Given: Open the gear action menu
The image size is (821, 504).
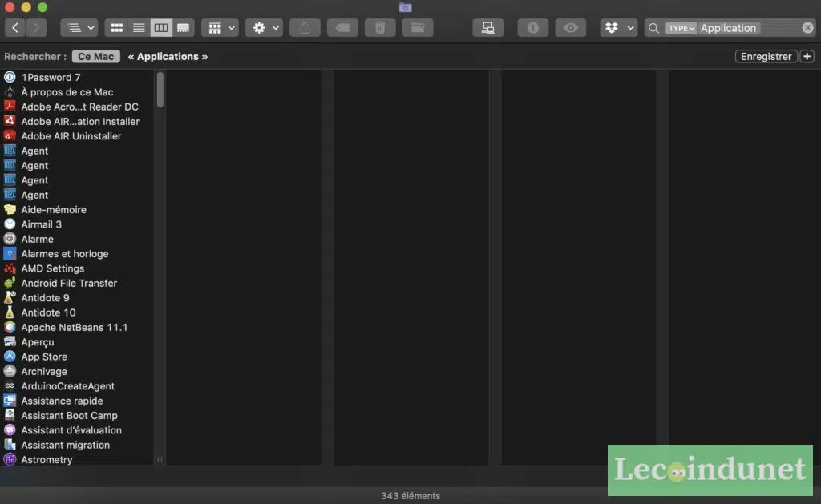Looking at the screenshot, I should point(265,28).
